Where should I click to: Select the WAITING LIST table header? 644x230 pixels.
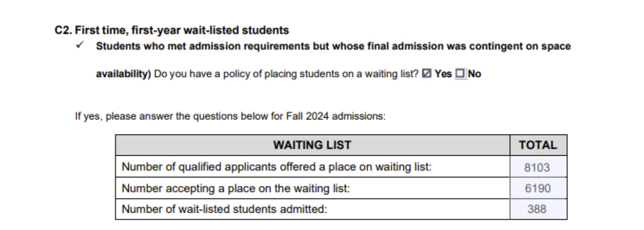312,145
